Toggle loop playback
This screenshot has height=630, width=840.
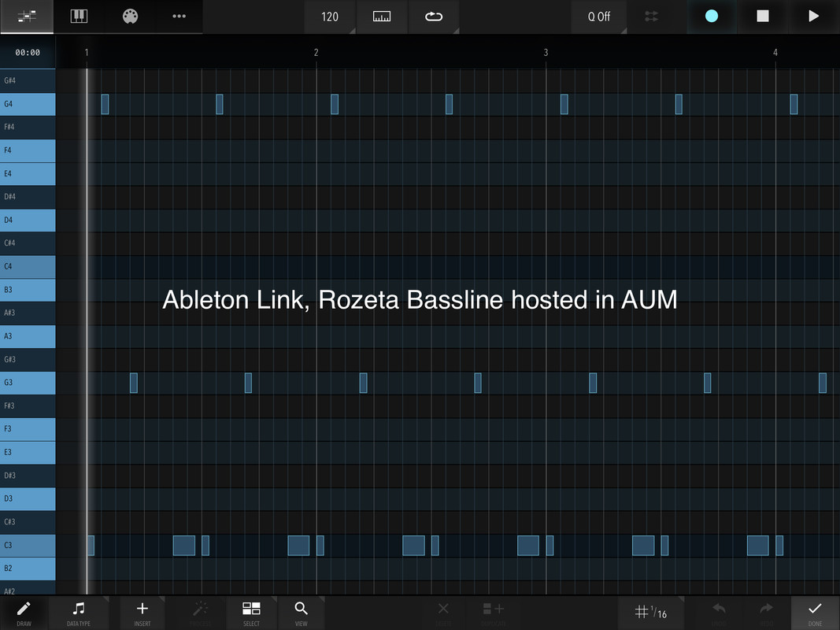(x=434, y=17)
